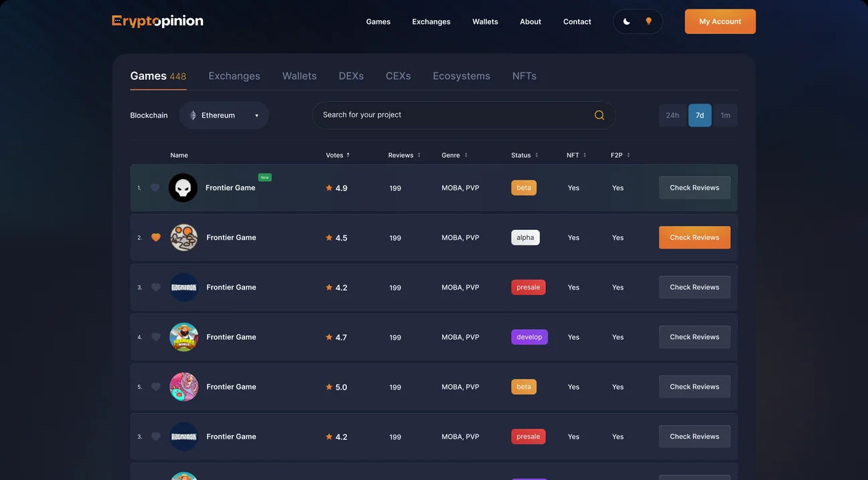This screenshot has height=480, width=868.
Task: Click the star icon beside 4.9
Action: click(329, 188)
